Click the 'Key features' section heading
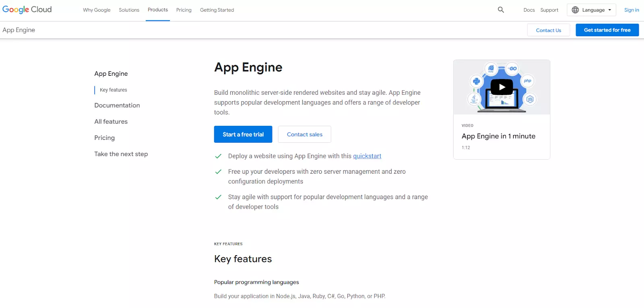The image size is (644, 308). click(243, 259)
